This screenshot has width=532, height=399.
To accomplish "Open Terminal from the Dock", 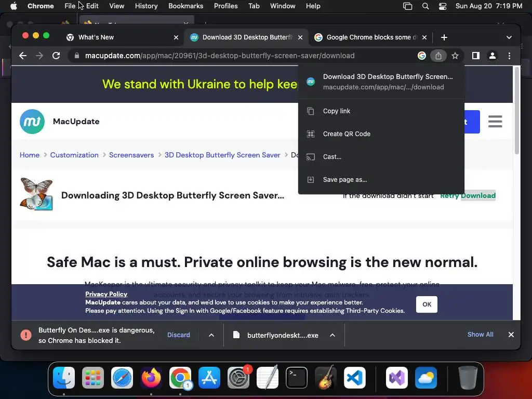I will point(297,378).
